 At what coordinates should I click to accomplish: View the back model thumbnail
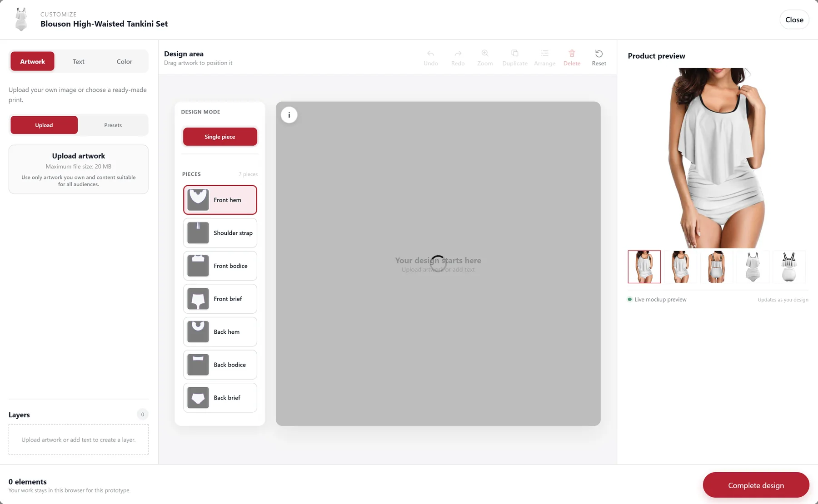[x=717, y=267]
